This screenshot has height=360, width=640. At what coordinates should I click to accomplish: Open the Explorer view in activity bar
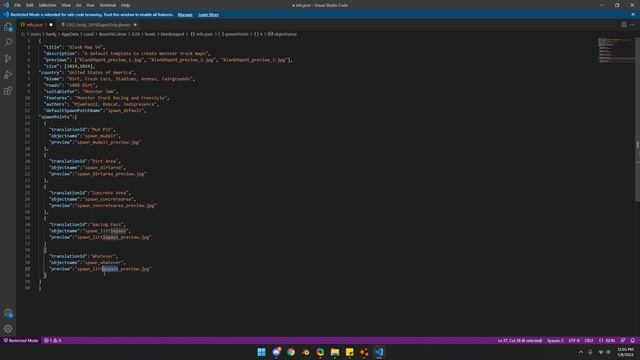[8, 27]
